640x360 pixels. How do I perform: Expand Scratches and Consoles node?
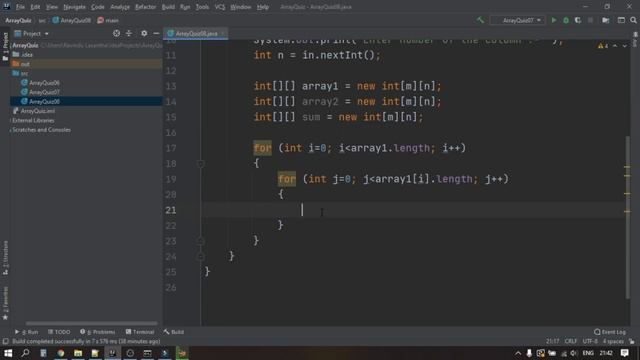point(41,130)
